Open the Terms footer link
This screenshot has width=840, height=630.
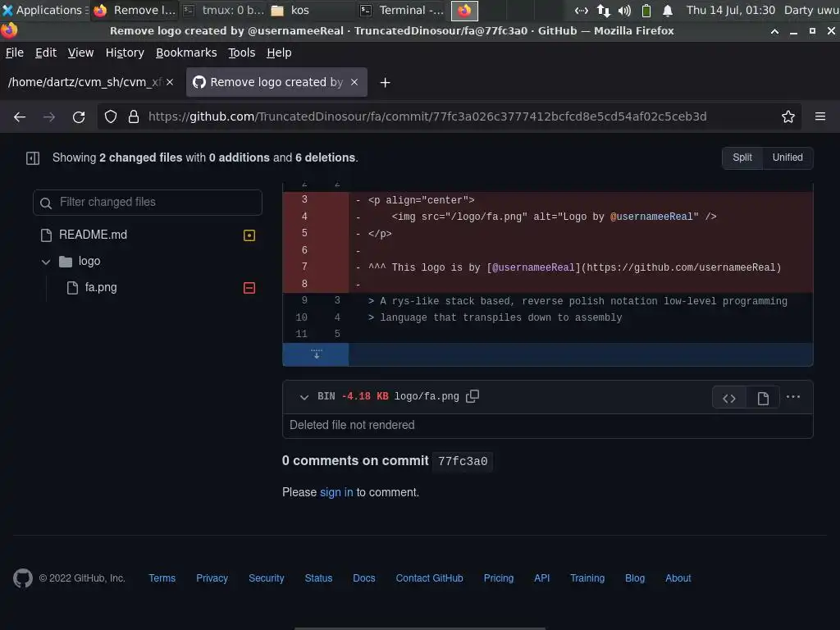point(162,578)
